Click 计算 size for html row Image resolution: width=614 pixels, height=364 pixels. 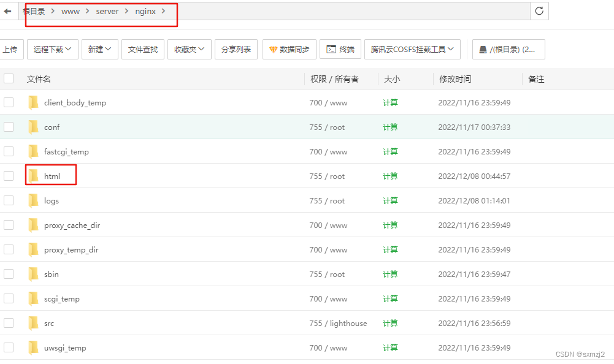coord(390,176)
